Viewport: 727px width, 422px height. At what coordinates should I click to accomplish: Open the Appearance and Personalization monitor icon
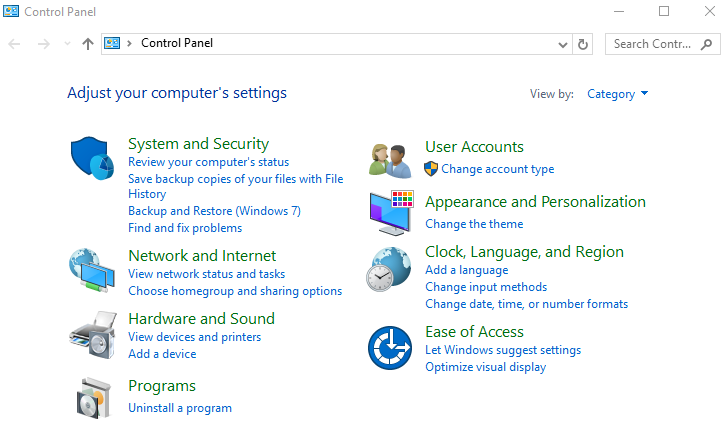[x=391, y=212]
